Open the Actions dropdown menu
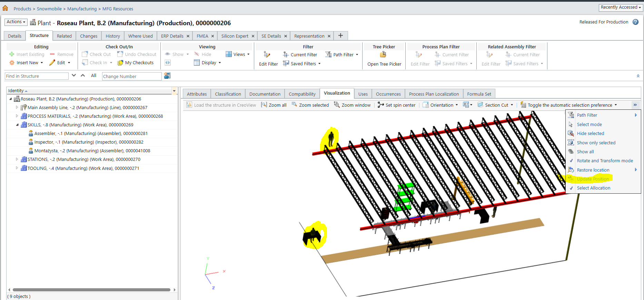Image resolution: width=644 pixels, height=300 pixels. [x=16, y=22]
